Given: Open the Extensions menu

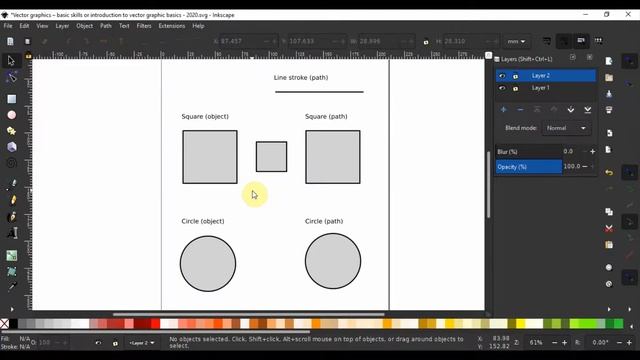Looking at the screenshot, I should [171, 26].
